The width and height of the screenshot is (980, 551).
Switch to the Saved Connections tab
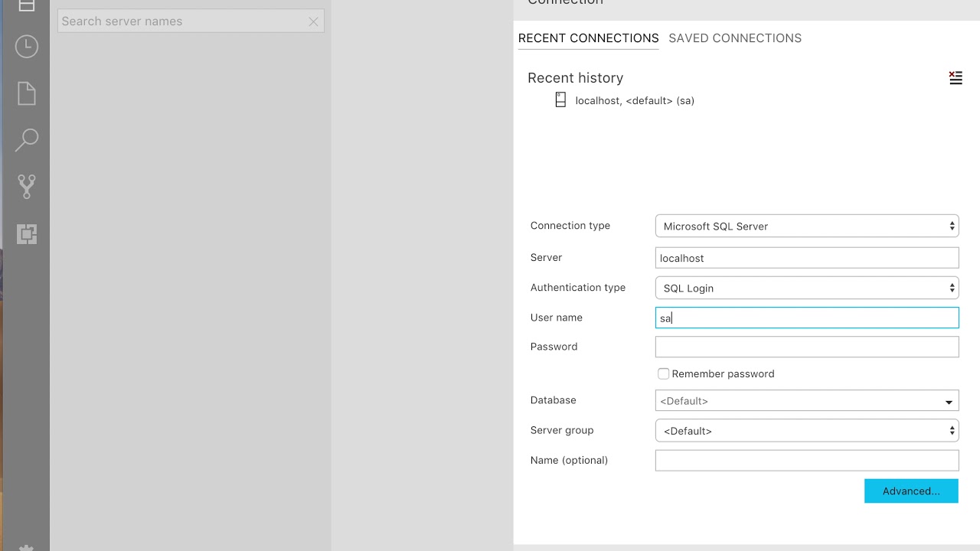[x=735, y=38]
